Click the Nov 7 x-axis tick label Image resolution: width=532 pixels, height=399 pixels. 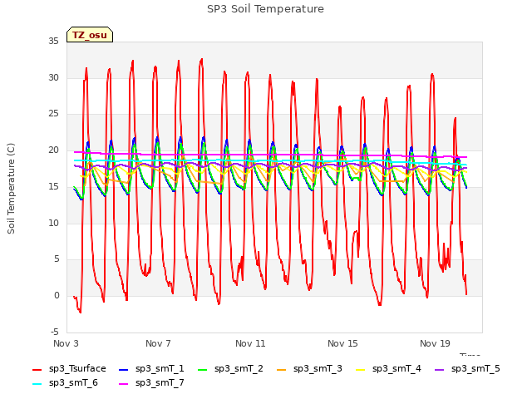coord(158,343)
